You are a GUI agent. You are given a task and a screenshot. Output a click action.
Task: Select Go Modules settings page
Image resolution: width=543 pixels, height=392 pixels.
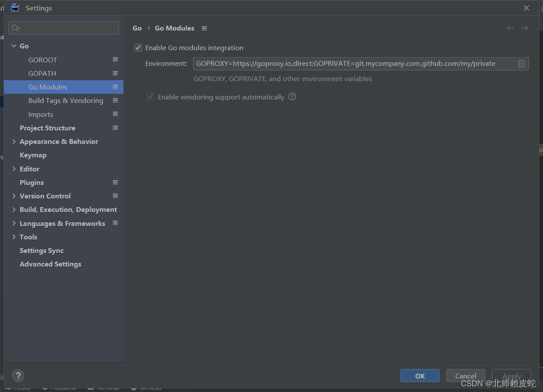coord(64,87)
